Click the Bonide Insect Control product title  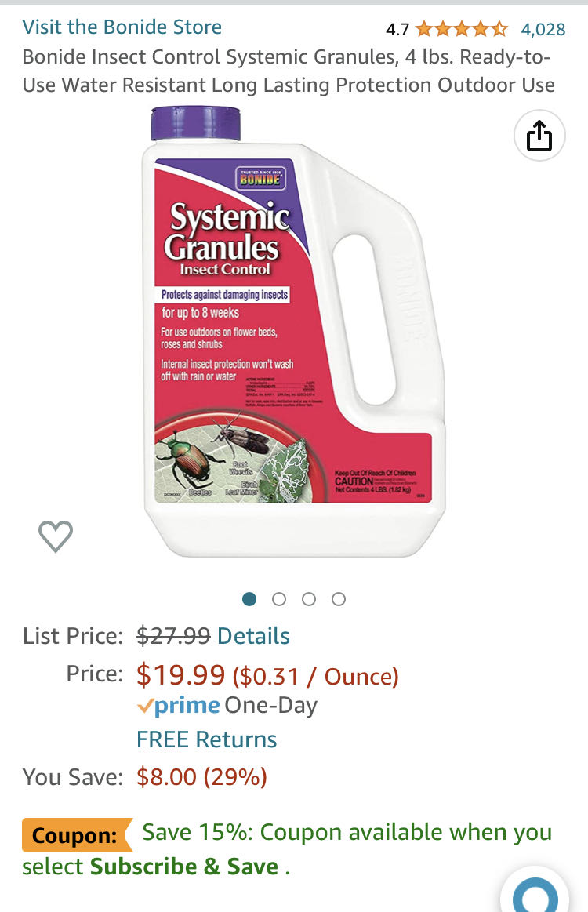click(x=289, y=71)
